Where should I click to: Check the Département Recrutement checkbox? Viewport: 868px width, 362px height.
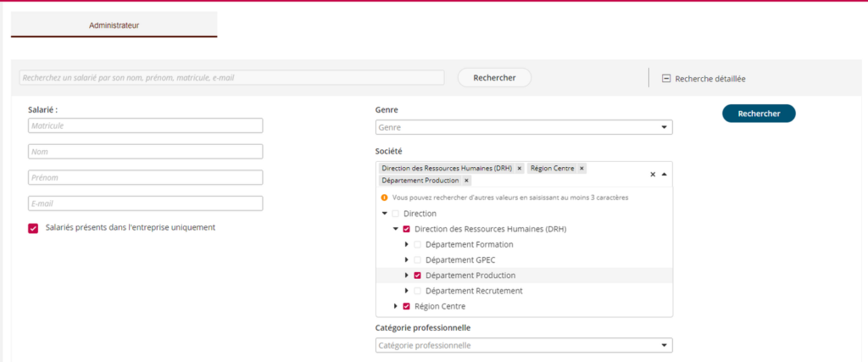pos(417,291)
